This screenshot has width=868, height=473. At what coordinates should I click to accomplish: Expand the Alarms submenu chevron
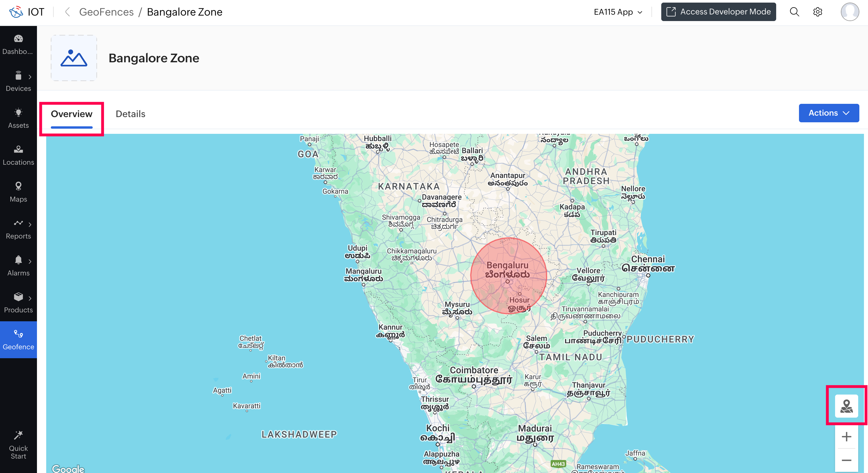30,262
